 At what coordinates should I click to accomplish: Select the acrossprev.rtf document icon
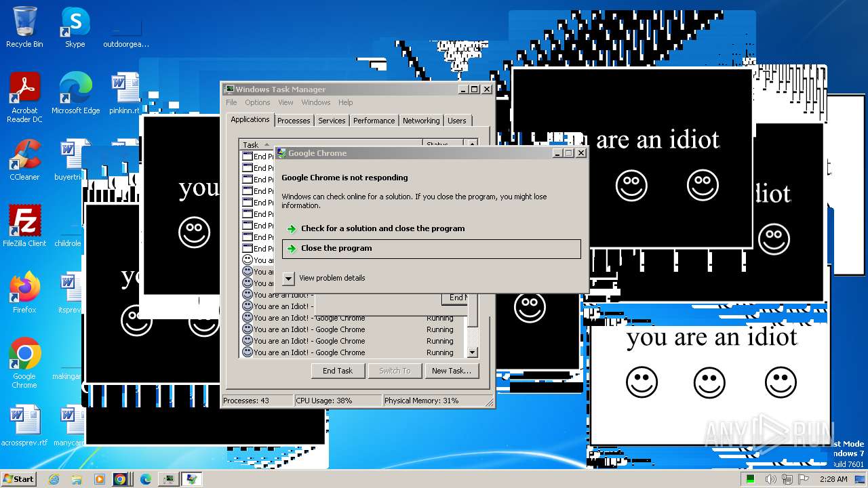[24, 426]
